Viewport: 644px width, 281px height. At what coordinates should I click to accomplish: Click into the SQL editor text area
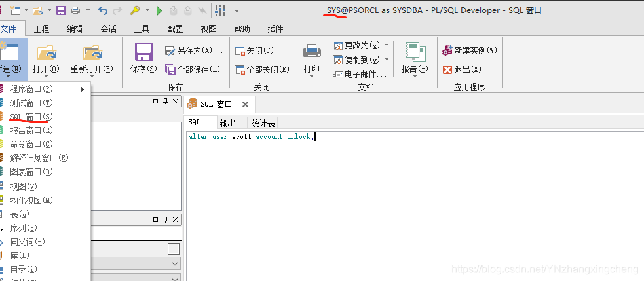click(415, 206)
